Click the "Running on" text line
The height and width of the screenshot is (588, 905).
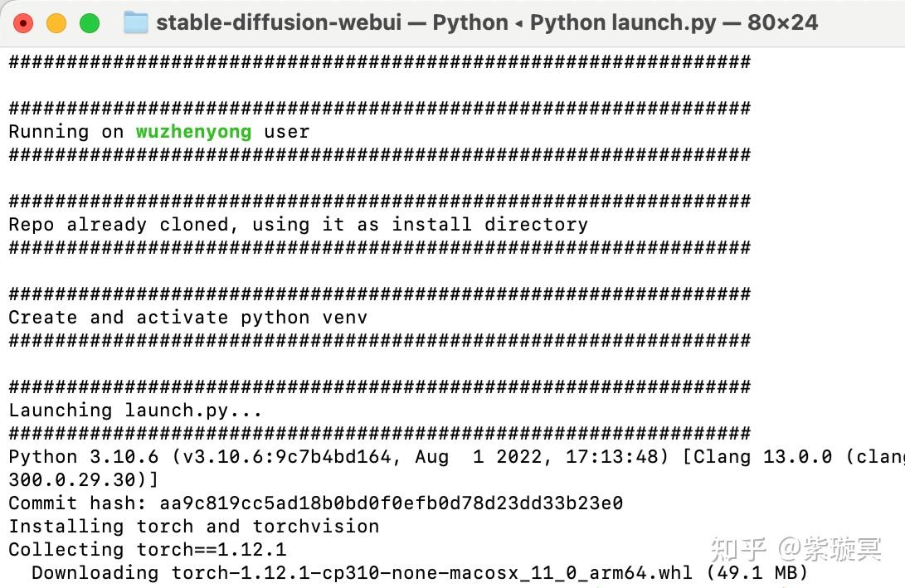coord(159,132)
